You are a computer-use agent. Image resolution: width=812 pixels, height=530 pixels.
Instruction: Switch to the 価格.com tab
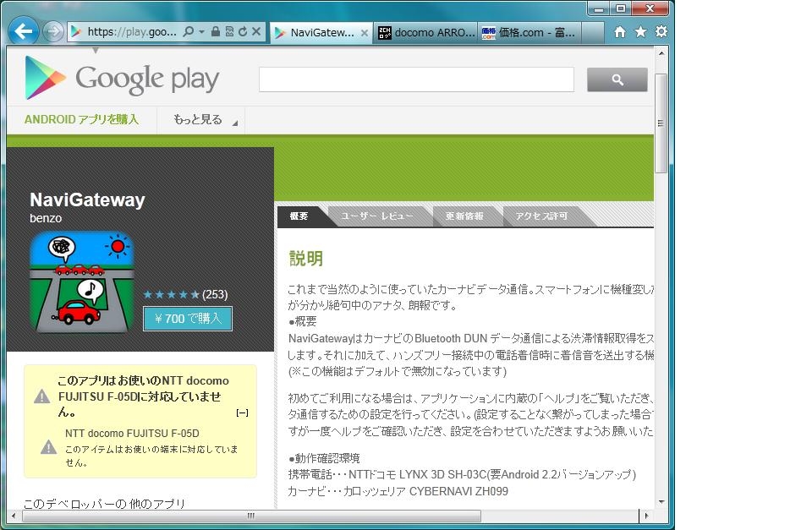coord(529,33)
